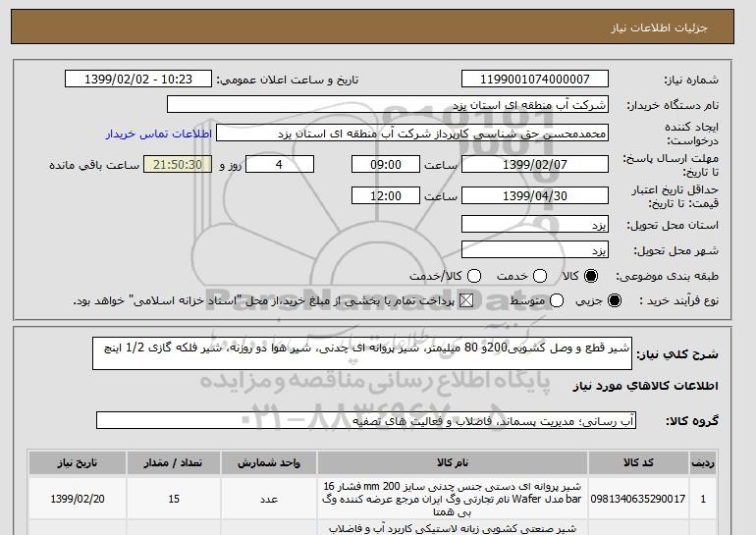Select the خدمت radio button

pos(540,276)
